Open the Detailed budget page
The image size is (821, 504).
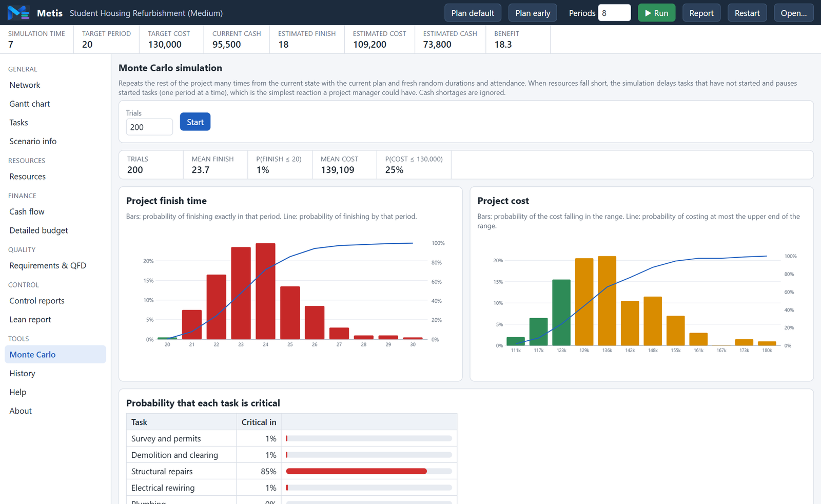pyautogui.click(x=55, y=230)
